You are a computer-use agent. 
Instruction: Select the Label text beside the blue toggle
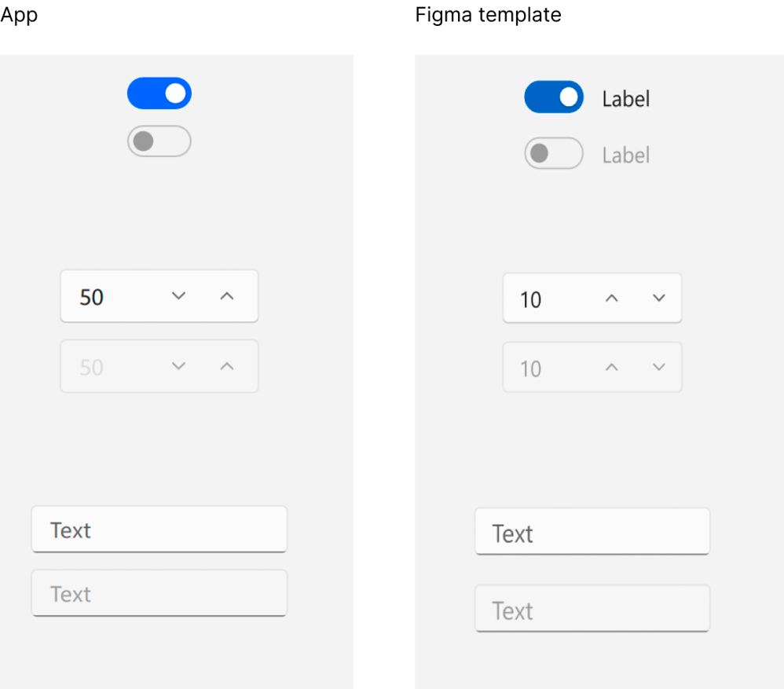pyautogui.click(x=625, y=97)
